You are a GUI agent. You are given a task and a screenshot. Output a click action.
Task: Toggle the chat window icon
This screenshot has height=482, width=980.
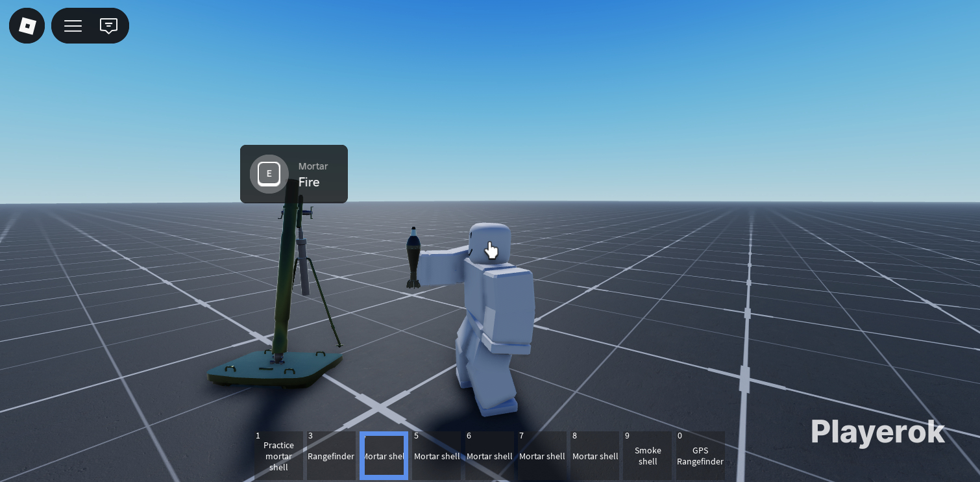108,26
